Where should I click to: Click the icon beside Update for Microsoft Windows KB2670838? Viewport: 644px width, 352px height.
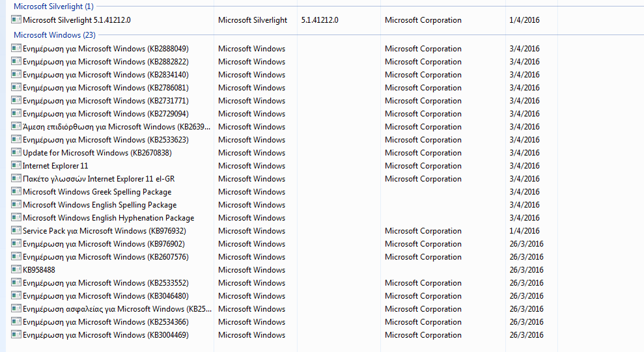(16, 152)
